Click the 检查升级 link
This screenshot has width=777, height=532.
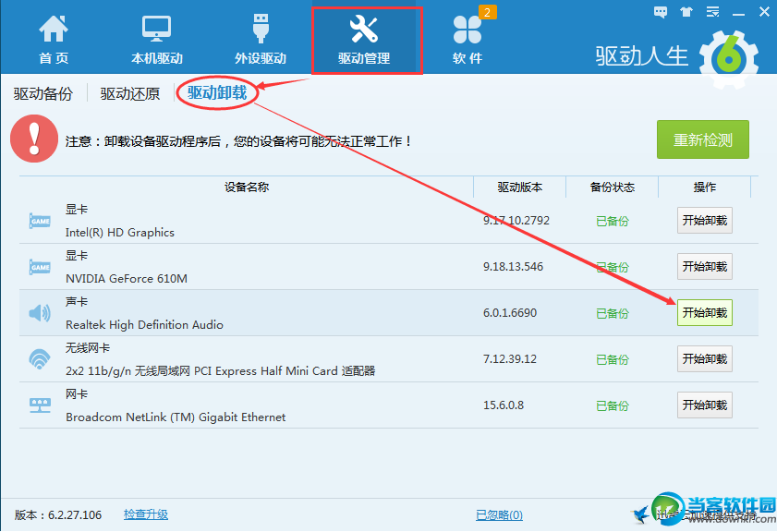tap(146, 514)
